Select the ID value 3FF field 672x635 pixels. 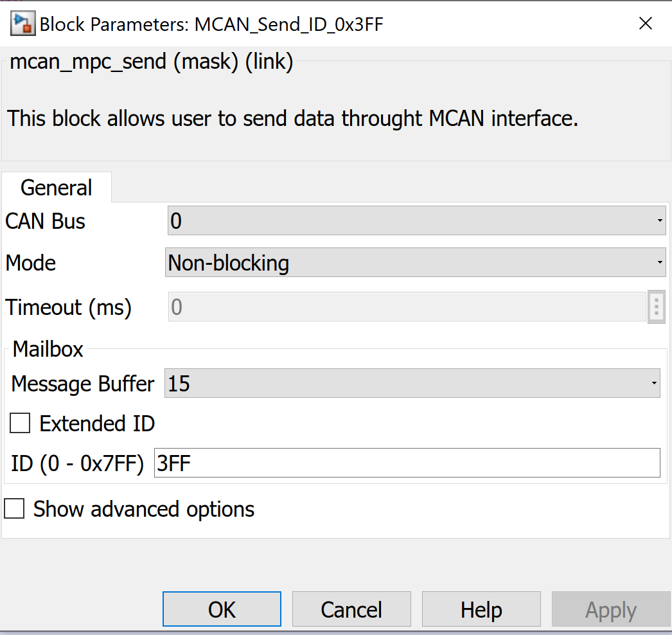pos(385,463)
